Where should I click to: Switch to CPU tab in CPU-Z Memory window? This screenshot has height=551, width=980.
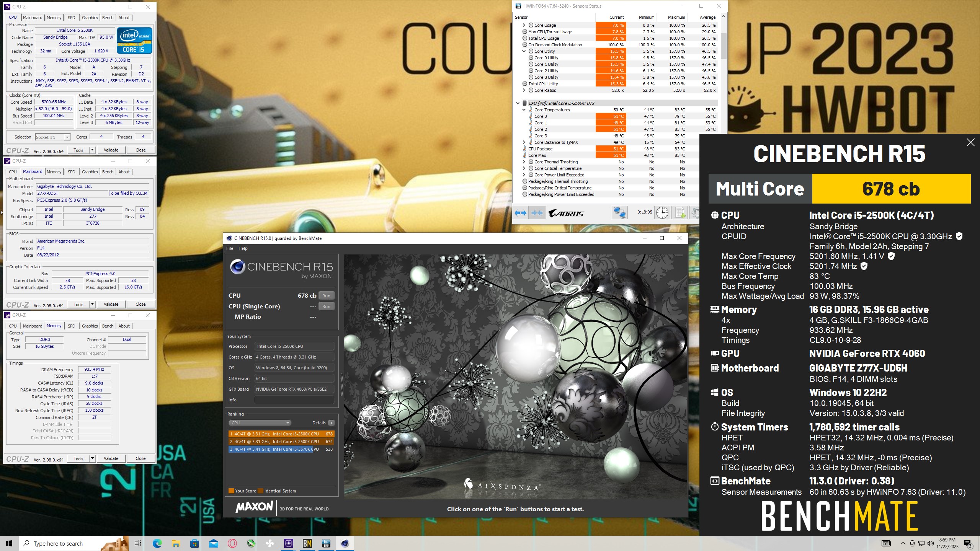[x=13, y=326]
